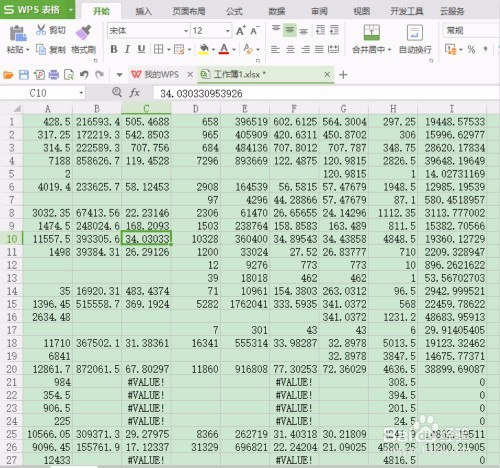
Task: Click the formula bar showing 34.030330953926
Action: coord(326,93)
